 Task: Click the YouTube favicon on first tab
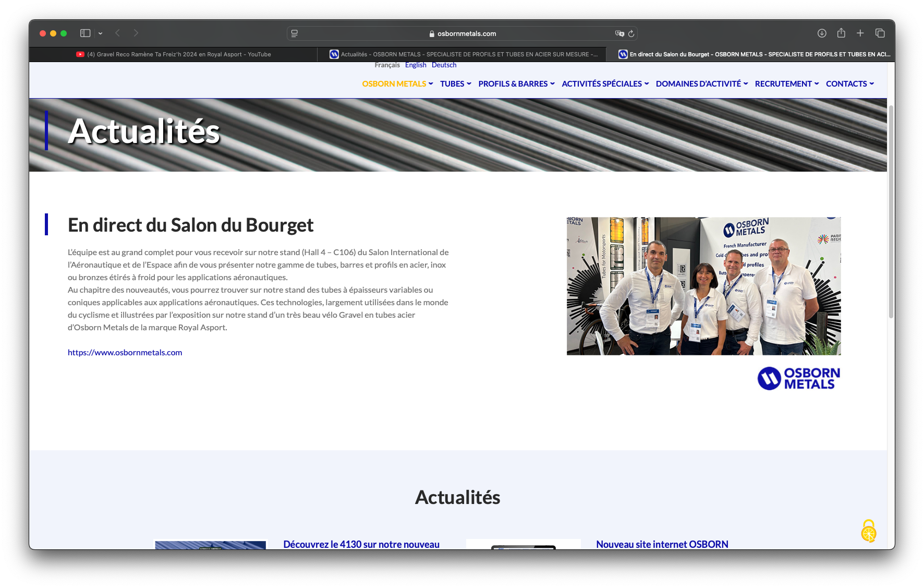click(80, 54)
